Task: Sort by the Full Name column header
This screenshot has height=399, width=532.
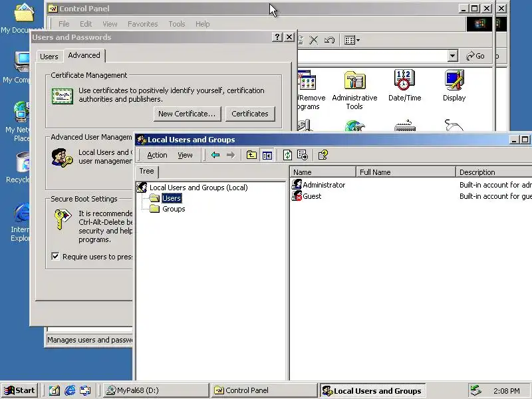Action: coord(406,172)
